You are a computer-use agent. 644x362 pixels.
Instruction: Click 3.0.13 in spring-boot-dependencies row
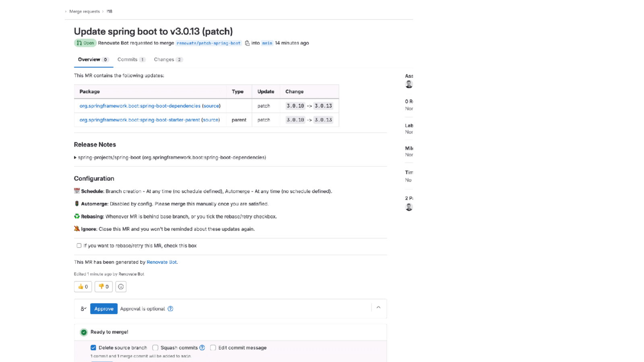coord(323,106)
